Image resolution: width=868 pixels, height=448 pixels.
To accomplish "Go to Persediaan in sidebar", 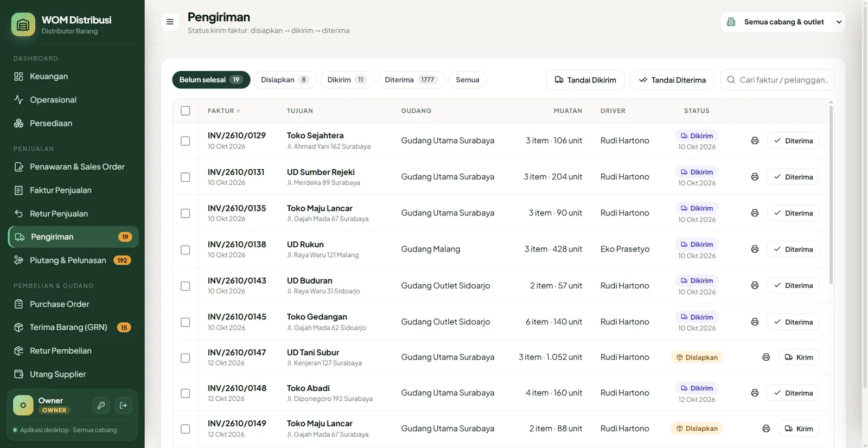I will (73, 123).
